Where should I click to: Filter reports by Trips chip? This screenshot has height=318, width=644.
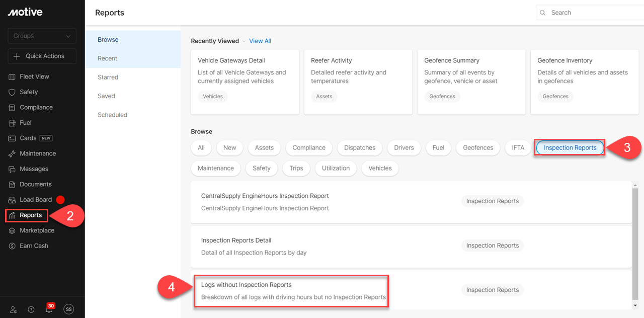pos(296,168)
